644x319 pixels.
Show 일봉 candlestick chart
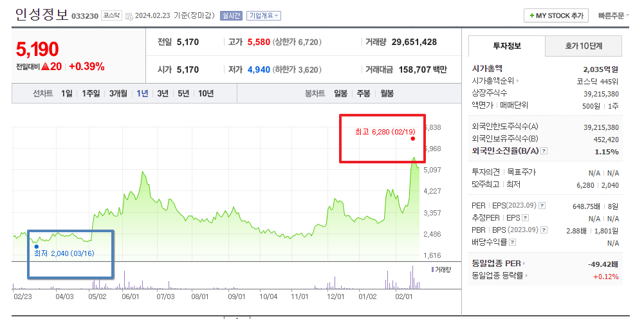(340, 94)
